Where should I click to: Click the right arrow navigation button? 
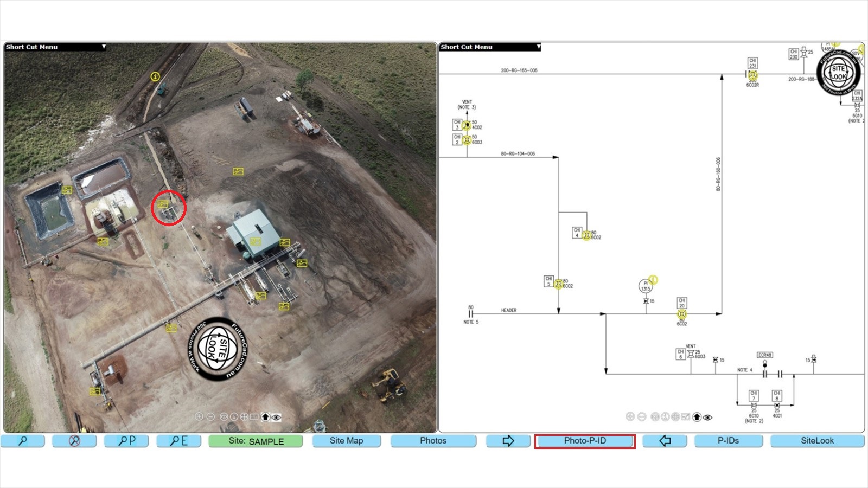[508, 441]
